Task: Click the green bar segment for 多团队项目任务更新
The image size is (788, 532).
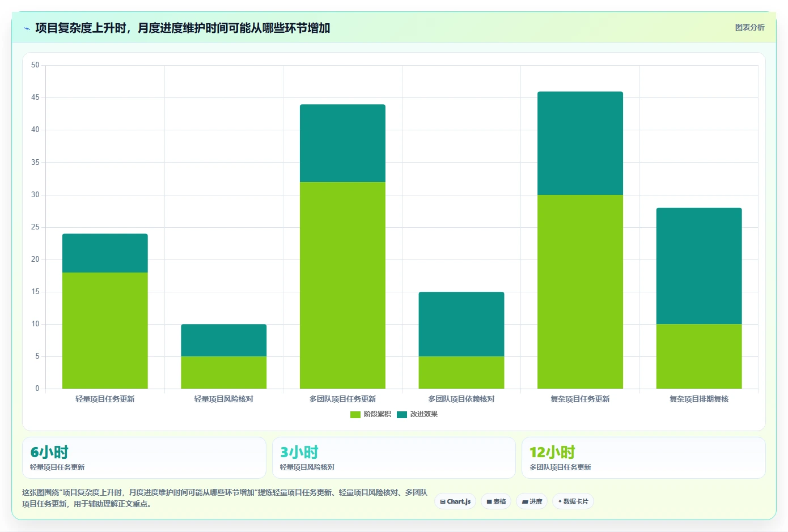Action: pyautogui.click(x=342, y=285)
